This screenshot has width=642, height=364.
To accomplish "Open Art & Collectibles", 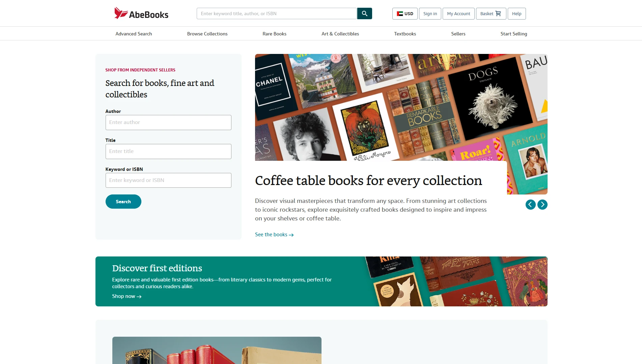I will click(x=340, y=34).
